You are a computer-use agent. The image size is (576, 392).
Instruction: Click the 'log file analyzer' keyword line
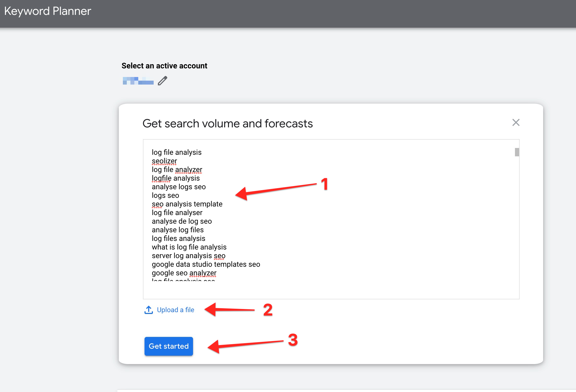click(177, 170)
